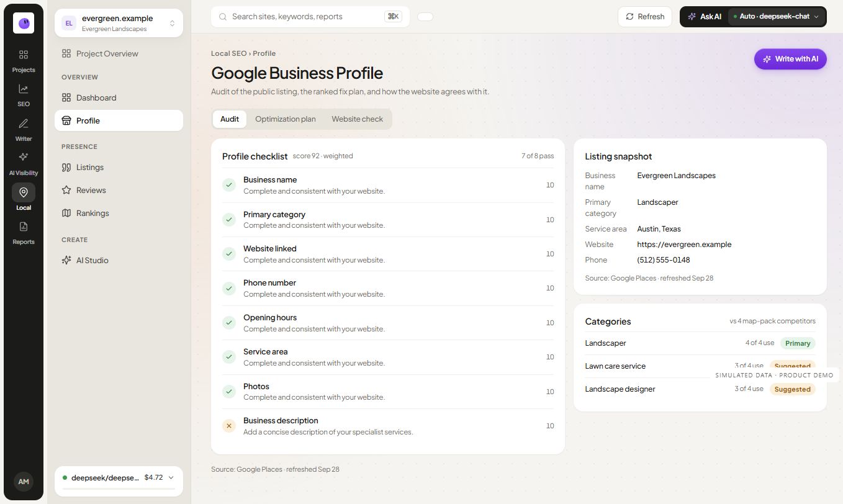Click the Ask AI button
The width and height of the screenshot is (843, 504).
(x=705, y=17)
